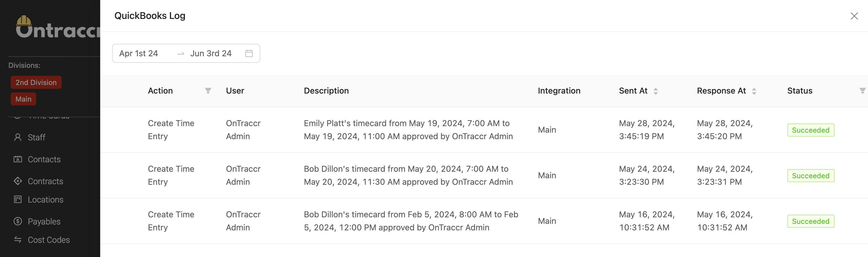Click Succeeded status for Emily Platt's entry

click(x=811, y=130)
